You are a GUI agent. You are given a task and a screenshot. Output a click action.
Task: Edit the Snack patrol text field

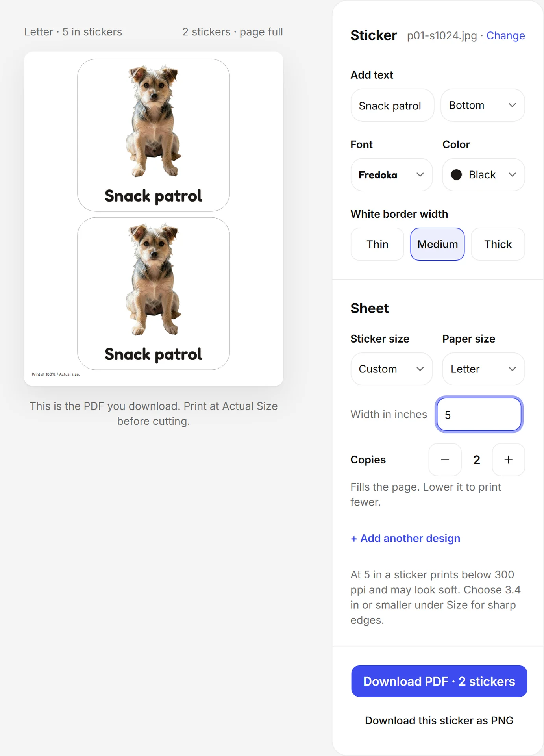coord(392,105)
